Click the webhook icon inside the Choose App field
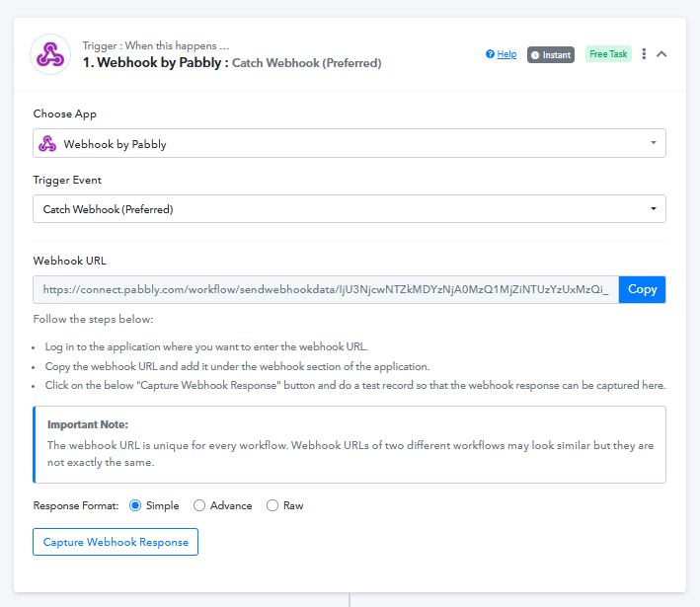 point(47,144)
